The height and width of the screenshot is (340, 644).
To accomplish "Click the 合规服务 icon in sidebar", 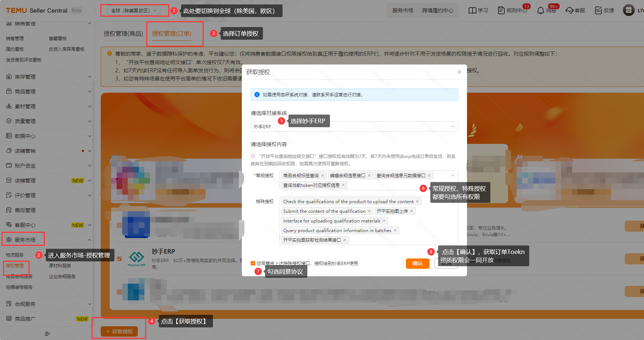I will pos(9,304).
